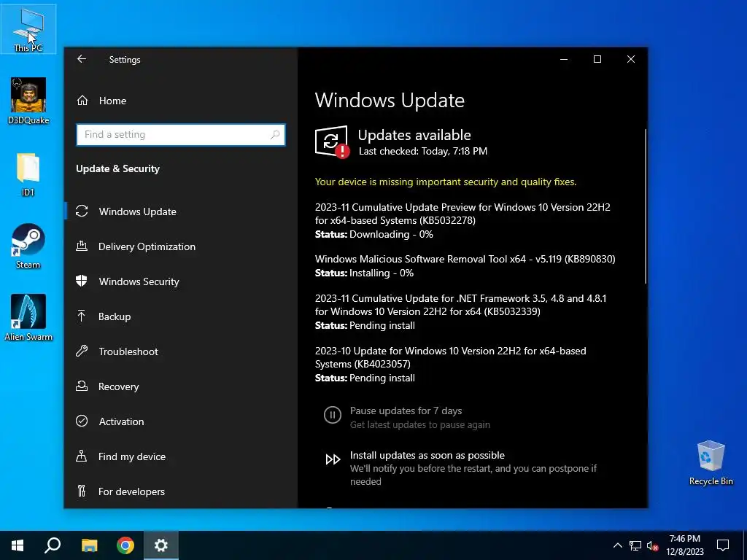Launch Steam from desktop shortcut
Image resolution: width=747 pixels, height=560 pixels.
[28, 246]
